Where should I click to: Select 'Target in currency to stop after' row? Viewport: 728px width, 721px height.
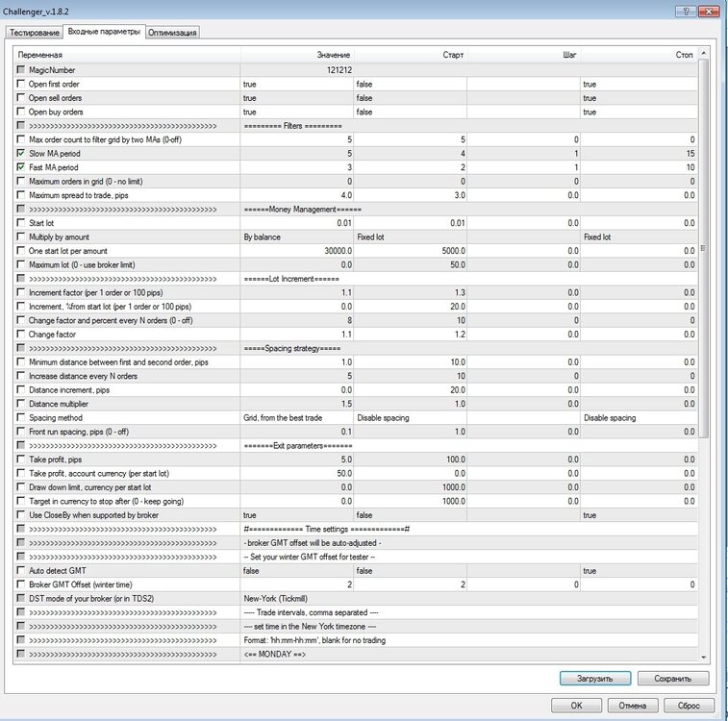356,502
